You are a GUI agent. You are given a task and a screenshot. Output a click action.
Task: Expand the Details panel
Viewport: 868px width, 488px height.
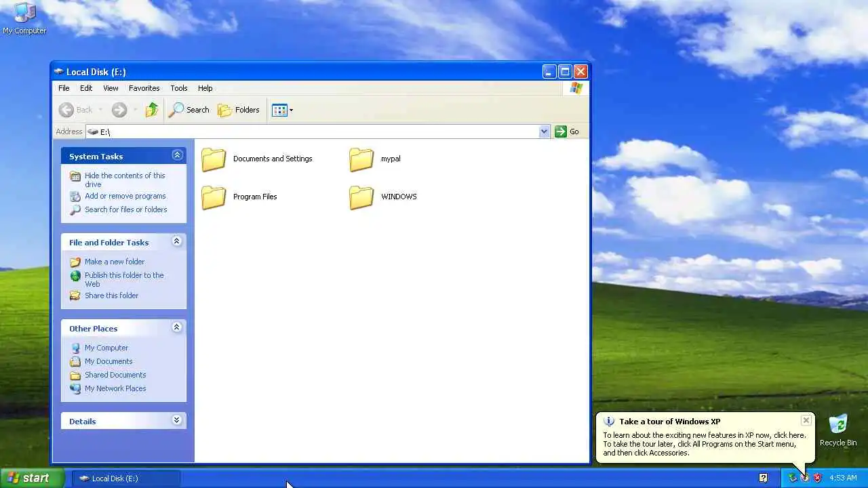[177, 420]
